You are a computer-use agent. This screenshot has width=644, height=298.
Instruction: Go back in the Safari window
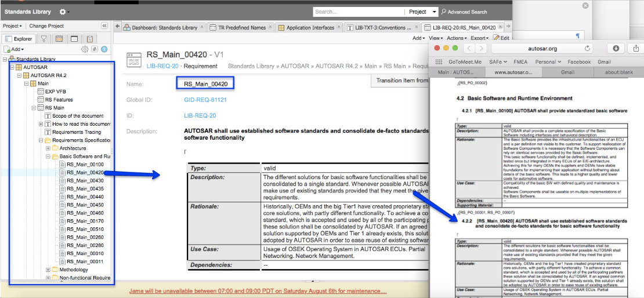point(469,49)
